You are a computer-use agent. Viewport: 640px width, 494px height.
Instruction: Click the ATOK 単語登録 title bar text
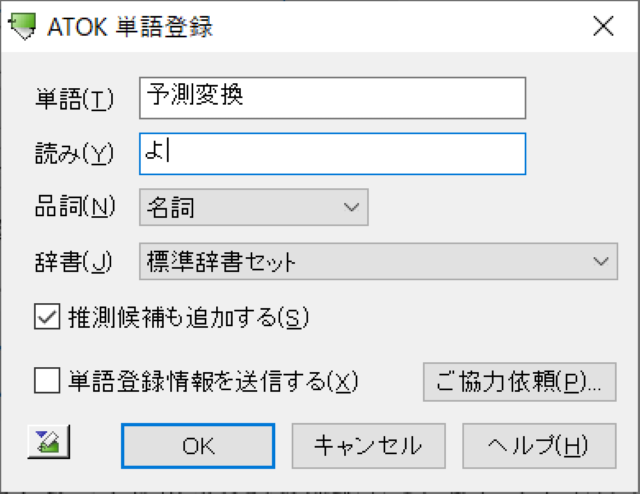pyautogui.click(x=130, y=27)
